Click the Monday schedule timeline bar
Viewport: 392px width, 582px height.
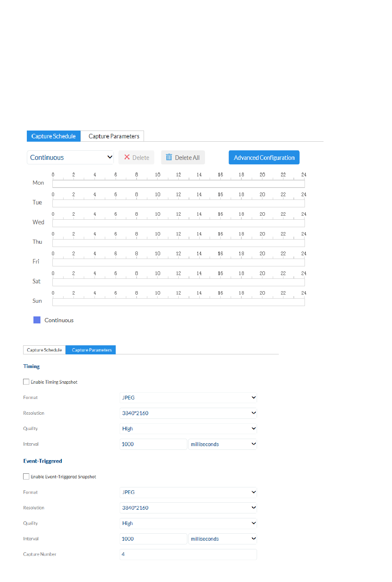(178, 184)
